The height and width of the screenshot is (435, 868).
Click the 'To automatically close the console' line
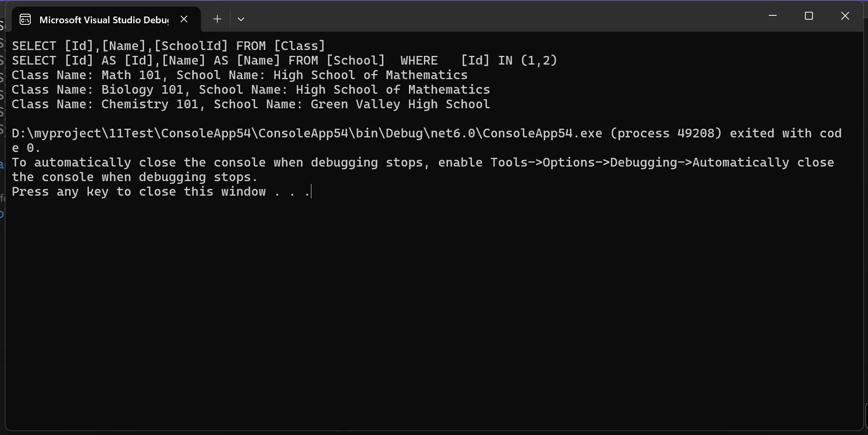(x=423, y=163)
